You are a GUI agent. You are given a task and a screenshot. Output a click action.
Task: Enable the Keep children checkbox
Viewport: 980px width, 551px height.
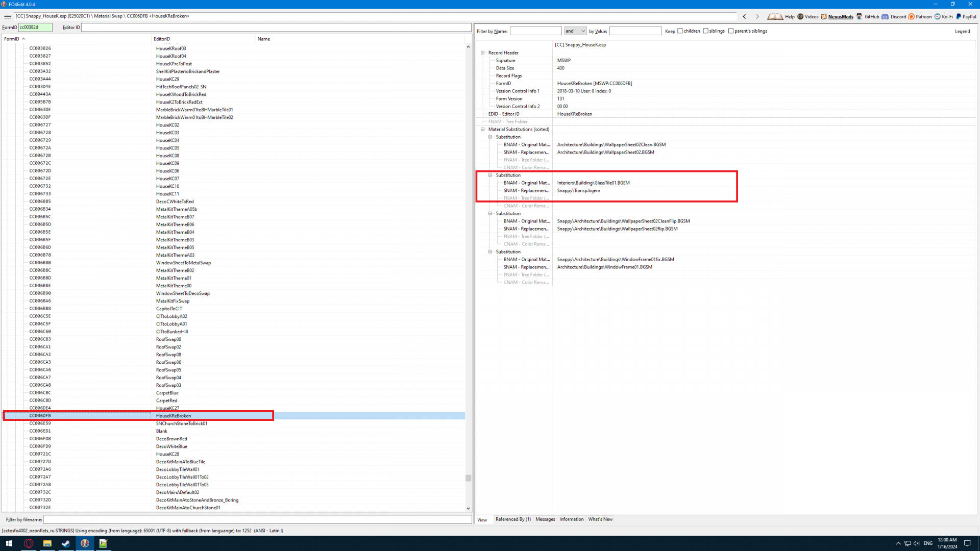coord(680,31)
